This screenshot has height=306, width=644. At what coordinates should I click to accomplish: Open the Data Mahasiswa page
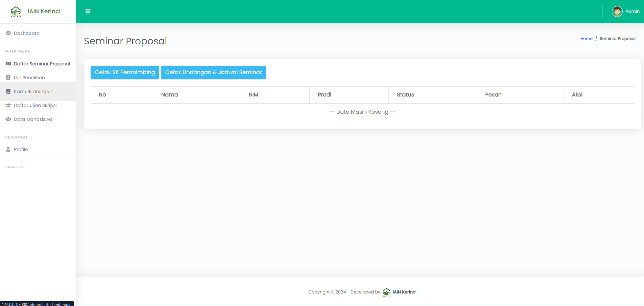click(x=38, y=119)
